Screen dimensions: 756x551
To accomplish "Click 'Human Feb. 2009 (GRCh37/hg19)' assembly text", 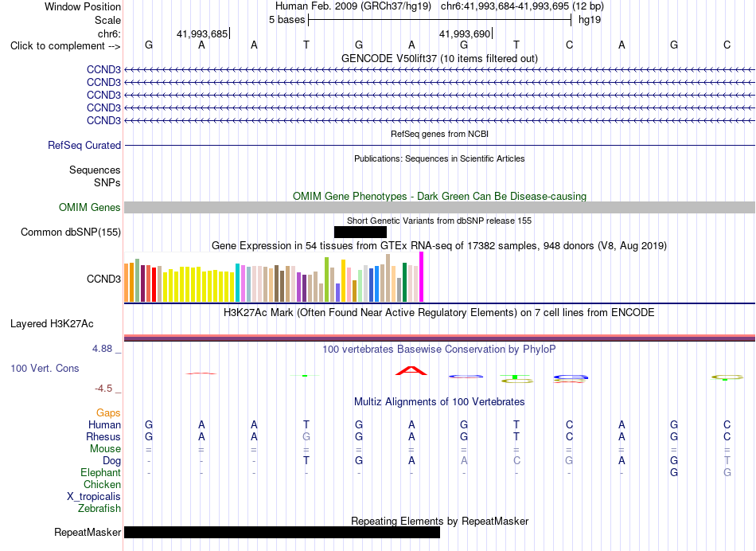I will tap(352, 6).
